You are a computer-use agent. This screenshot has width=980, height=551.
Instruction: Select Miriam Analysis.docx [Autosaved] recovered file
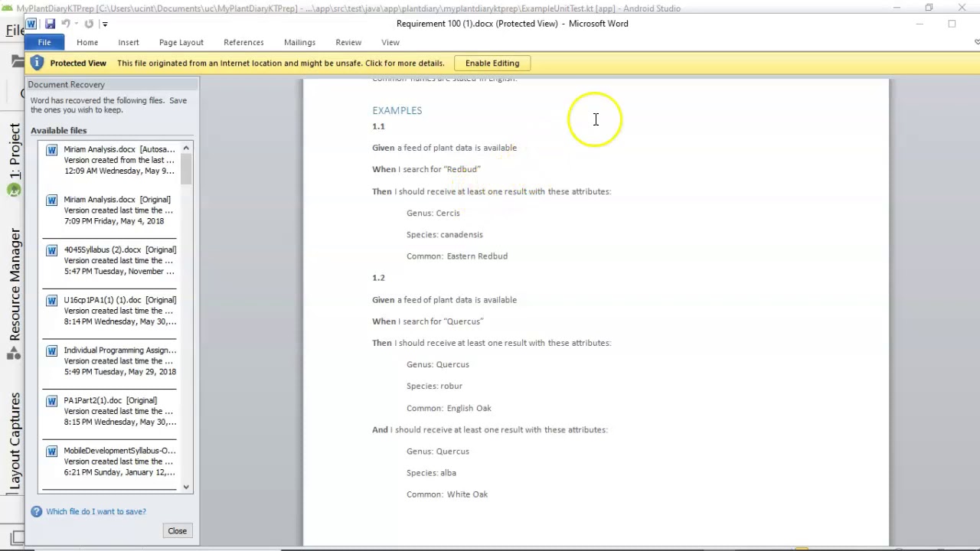click(x=111, y=160)
